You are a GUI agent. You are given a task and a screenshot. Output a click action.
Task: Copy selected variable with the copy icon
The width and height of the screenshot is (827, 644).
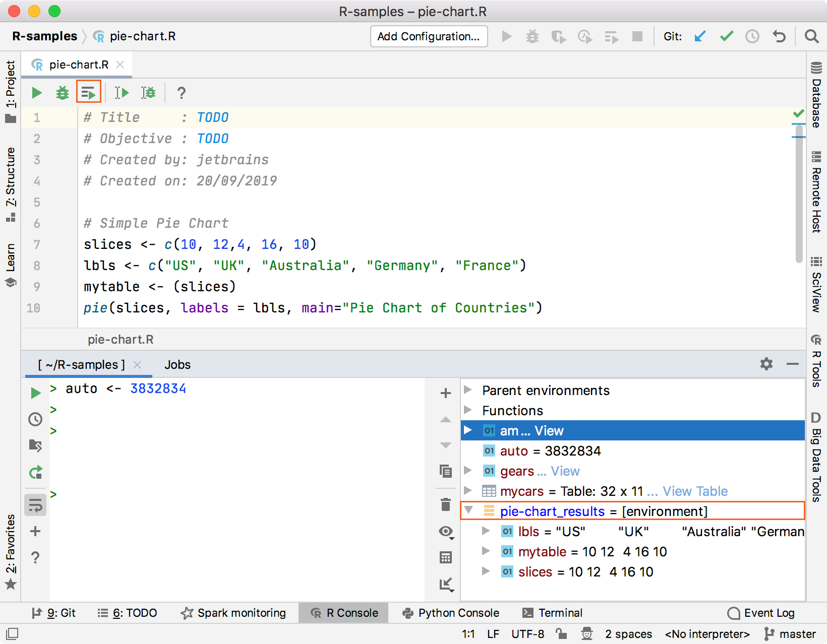445,471
